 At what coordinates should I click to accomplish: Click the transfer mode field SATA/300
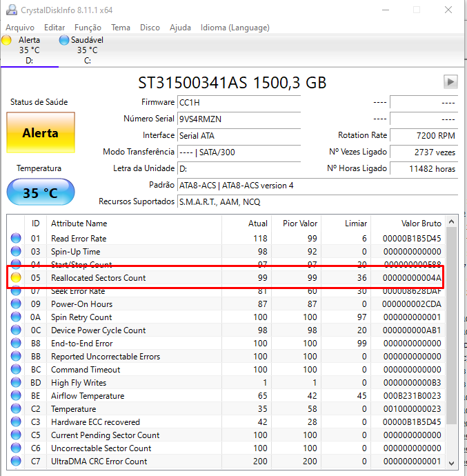point(239,152)
